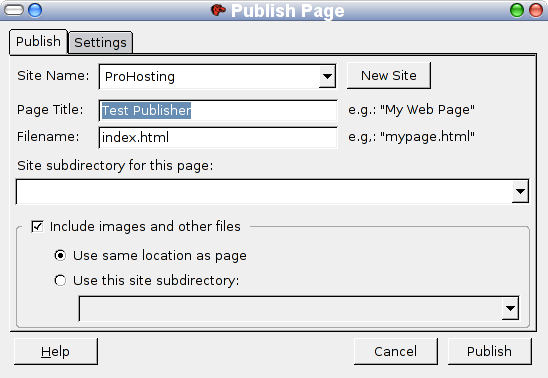The image size is (548, 378).
Task: Click the e.g. "mypage.html" hint text
Action: click(x=411, y=137)
